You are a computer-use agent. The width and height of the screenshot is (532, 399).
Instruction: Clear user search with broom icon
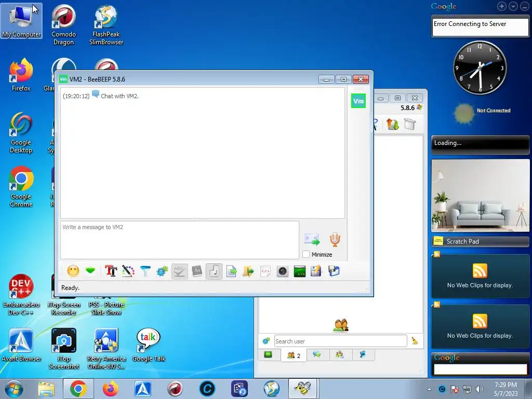coord(415,341)
